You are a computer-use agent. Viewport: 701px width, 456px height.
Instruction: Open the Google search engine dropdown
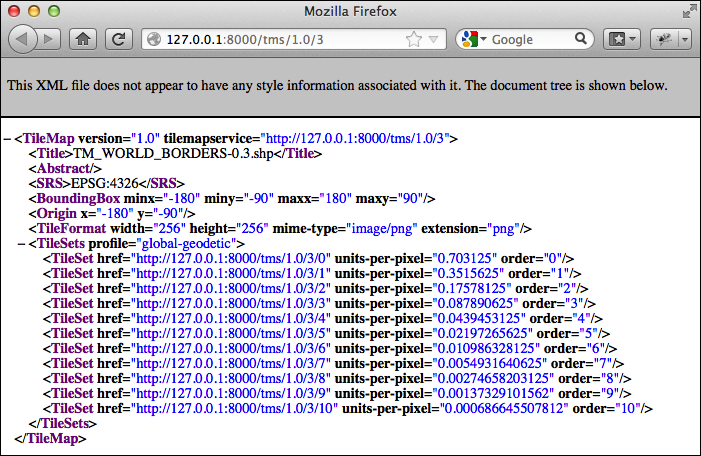tap(474, 39)
